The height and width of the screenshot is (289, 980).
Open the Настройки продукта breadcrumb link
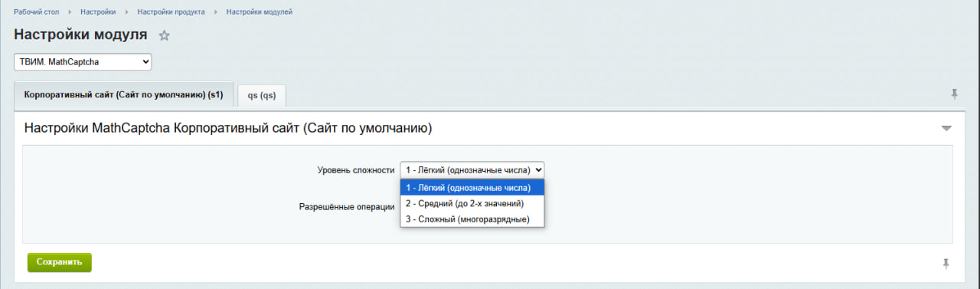(x=171, y=12)
